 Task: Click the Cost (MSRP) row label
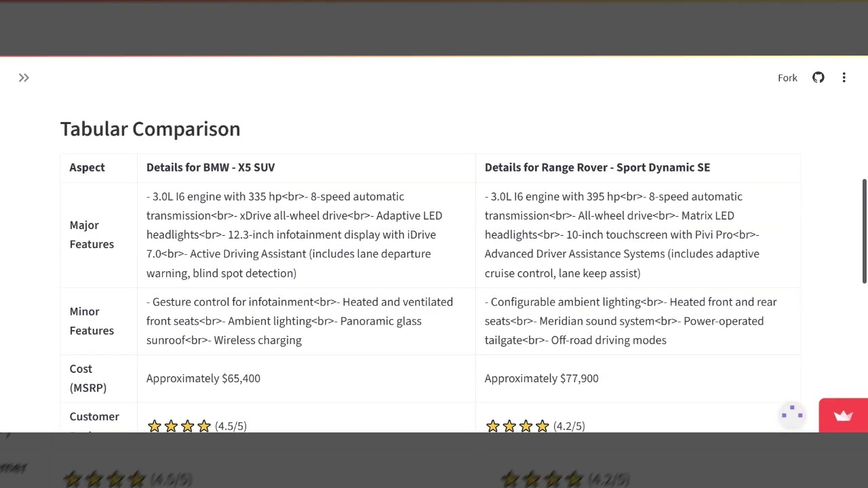point(88,378)
